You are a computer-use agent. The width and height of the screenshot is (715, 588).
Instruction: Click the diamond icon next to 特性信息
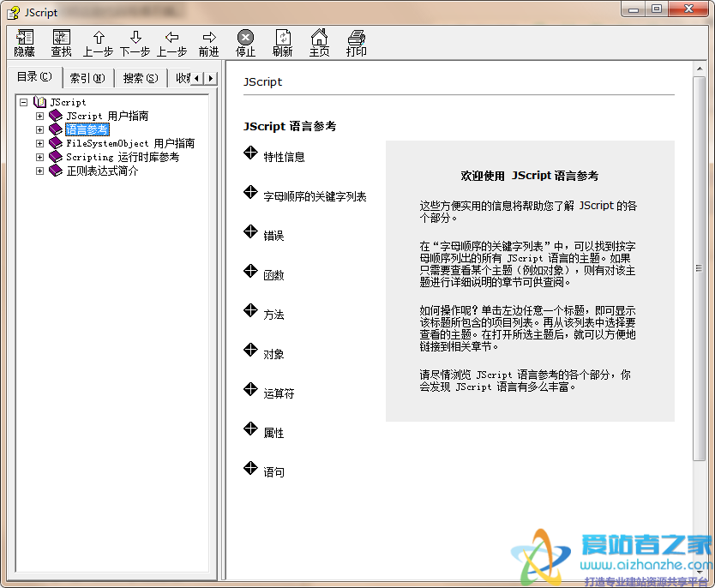click(250, 153)
